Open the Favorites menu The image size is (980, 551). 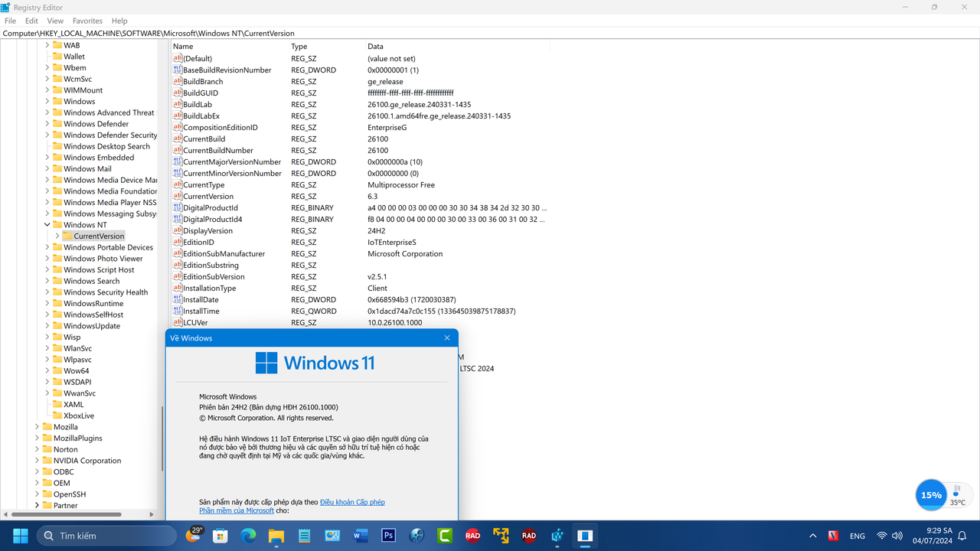(87, 21)
